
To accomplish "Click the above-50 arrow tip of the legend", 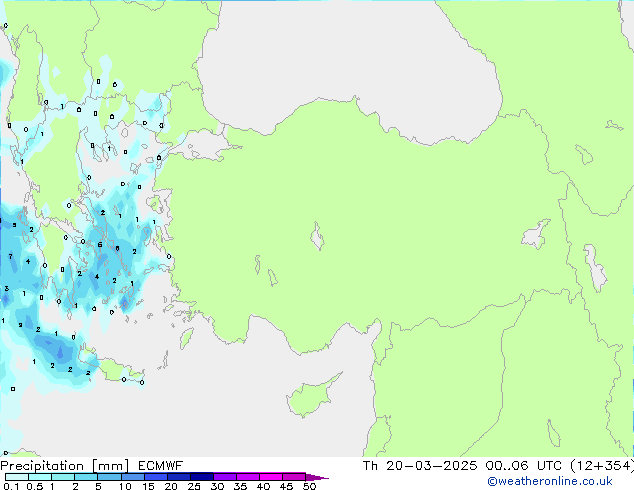I will point(317,477).
